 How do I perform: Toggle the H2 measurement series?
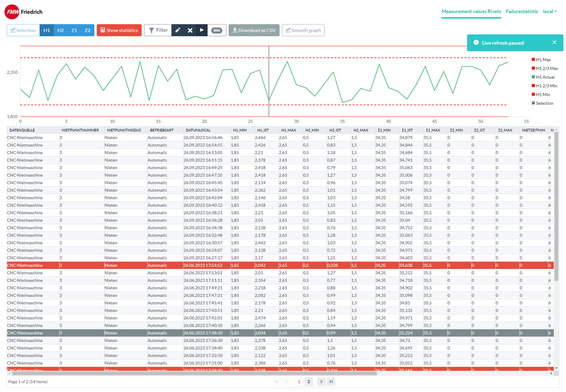[60, 30]
